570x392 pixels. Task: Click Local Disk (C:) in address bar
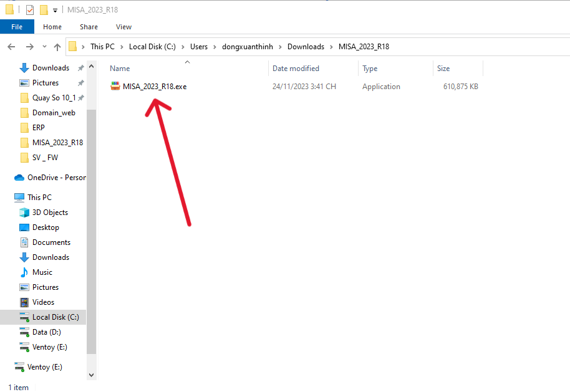pos(152,47)
